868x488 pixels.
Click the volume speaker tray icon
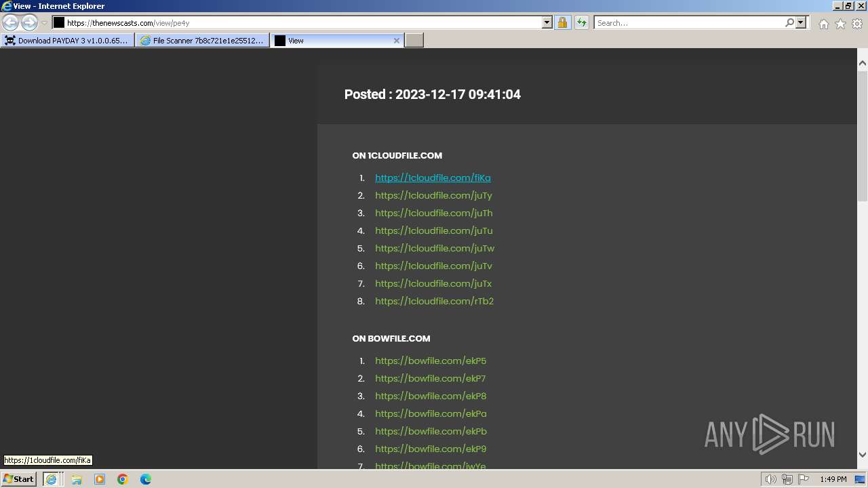click(x=770, y=479)
